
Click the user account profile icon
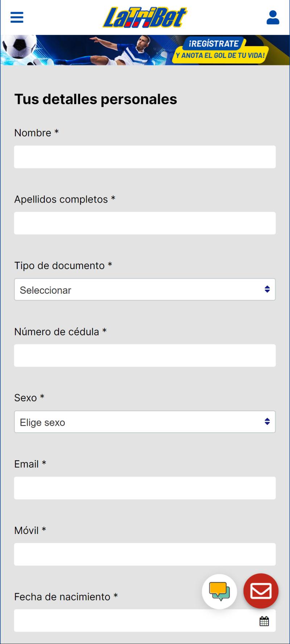(x=273, y=17)
